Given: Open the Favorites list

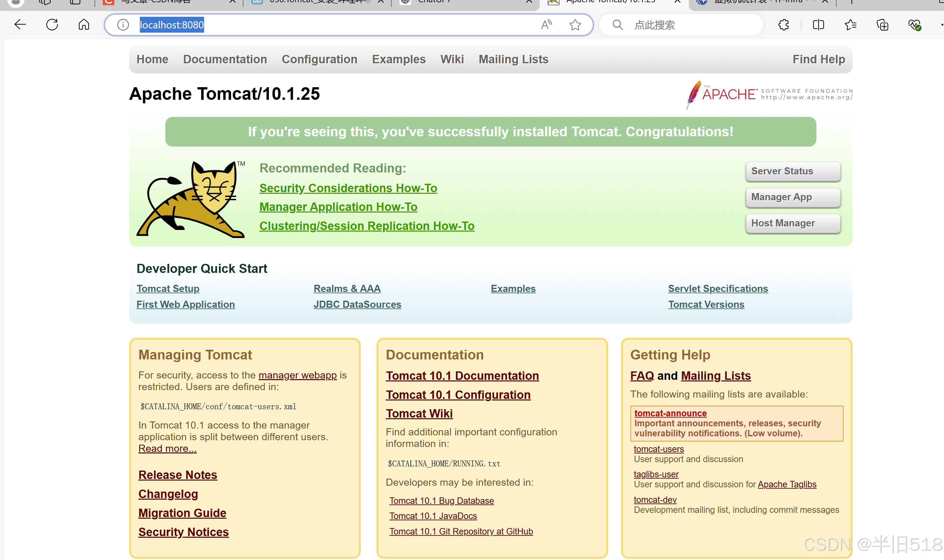Looking at the screenshot, I should (x=850, y=25).
